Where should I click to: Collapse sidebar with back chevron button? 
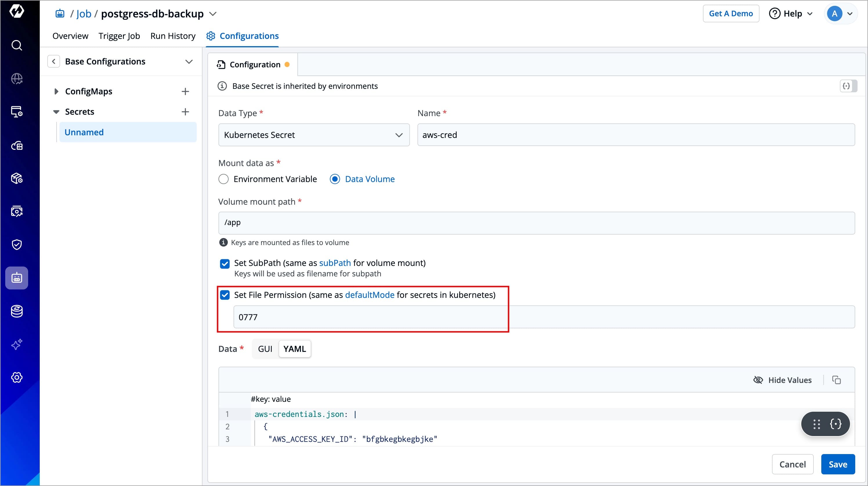54,61
